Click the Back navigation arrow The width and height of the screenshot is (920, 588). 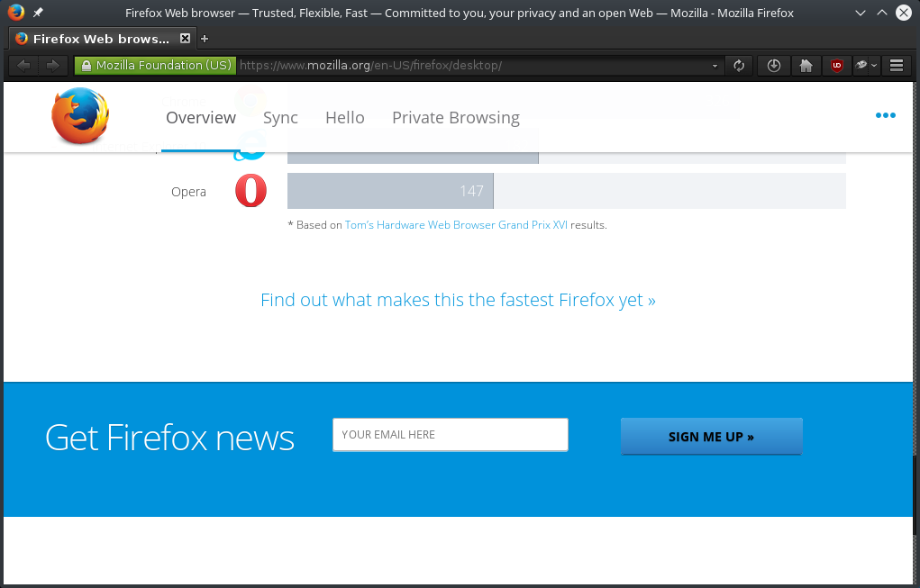[23, 65]
